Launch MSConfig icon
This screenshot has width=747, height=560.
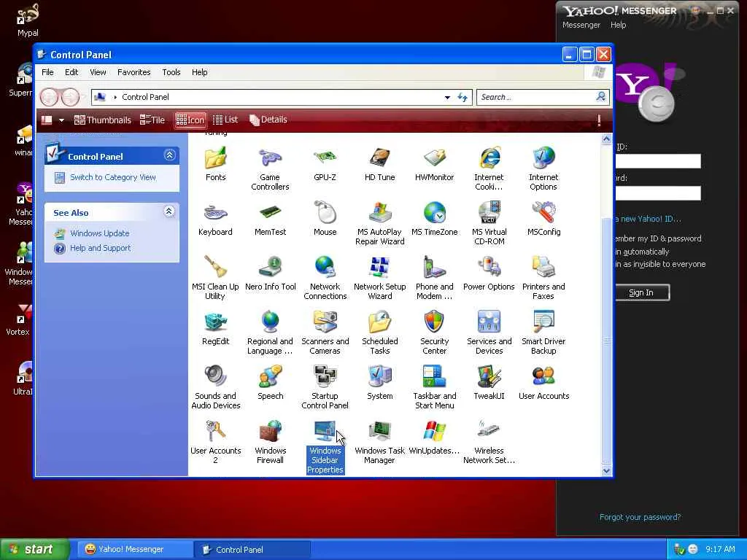coord(543,214)
